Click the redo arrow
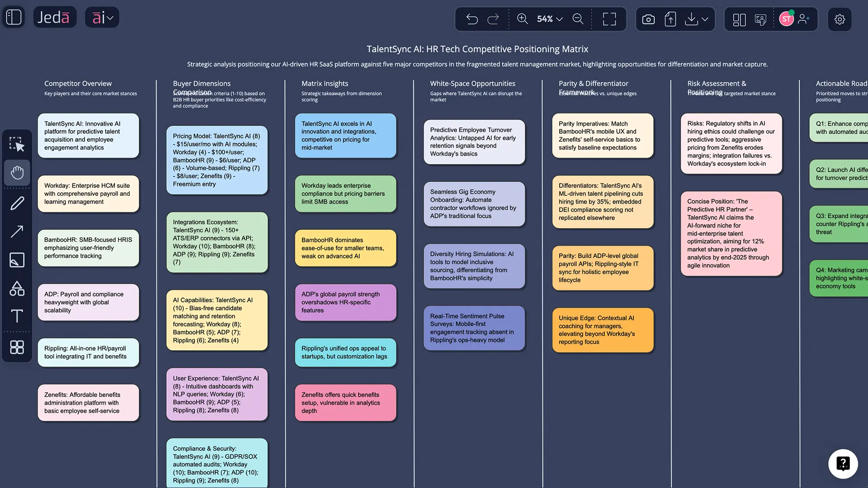868x488 pixels. [493, 19]
